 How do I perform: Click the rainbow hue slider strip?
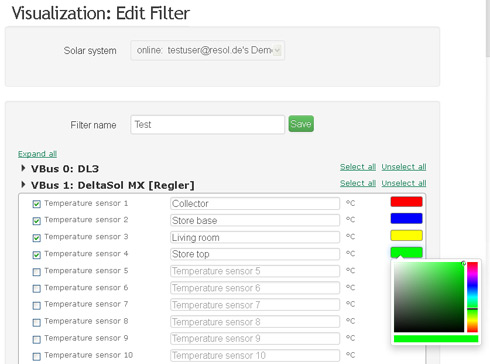[472, 297]
